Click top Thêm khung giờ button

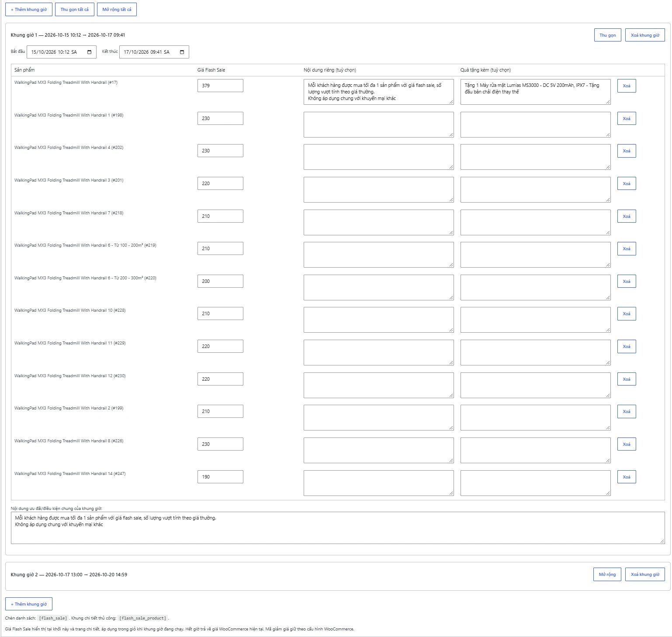[29, 9]
